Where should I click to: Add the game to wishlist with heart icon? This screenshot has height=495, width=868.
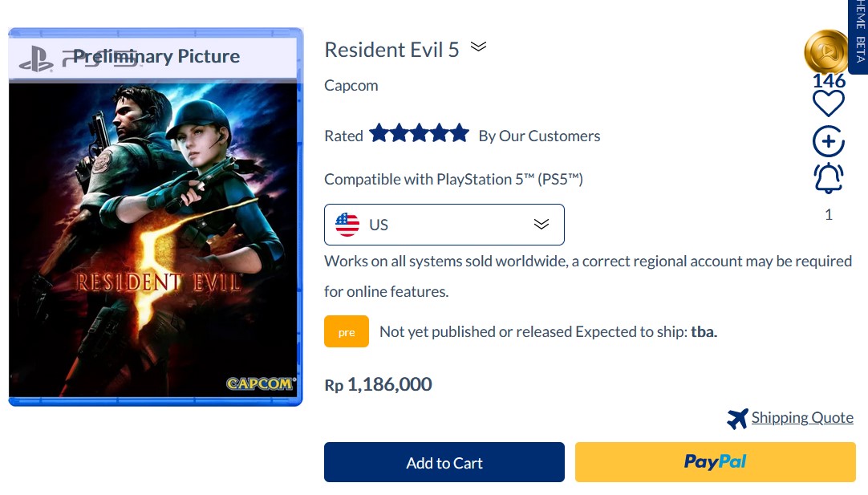828,103
